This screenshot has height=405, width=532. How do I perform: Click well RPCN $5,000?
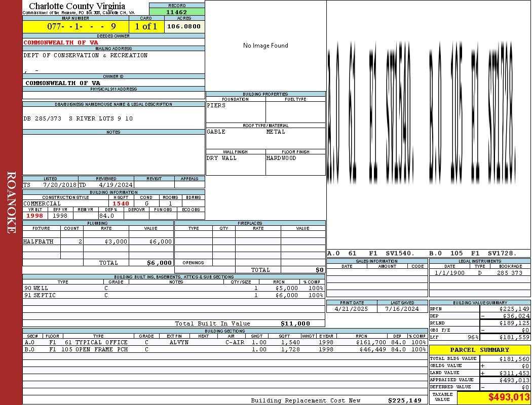click(x=287, y=288)
